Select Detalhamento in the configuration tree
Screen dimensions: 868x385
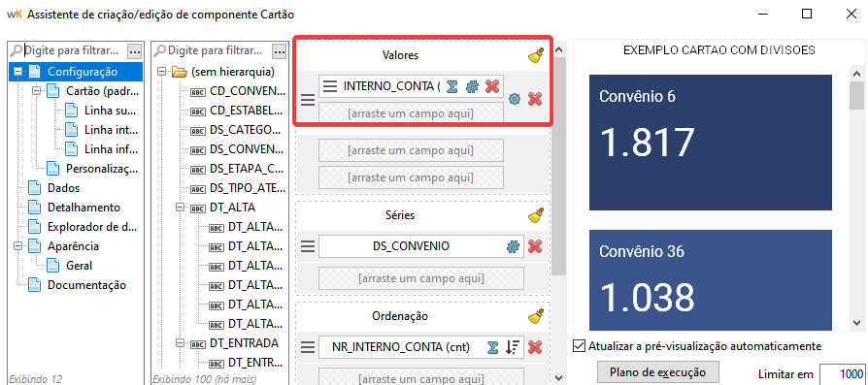[83, 208]
